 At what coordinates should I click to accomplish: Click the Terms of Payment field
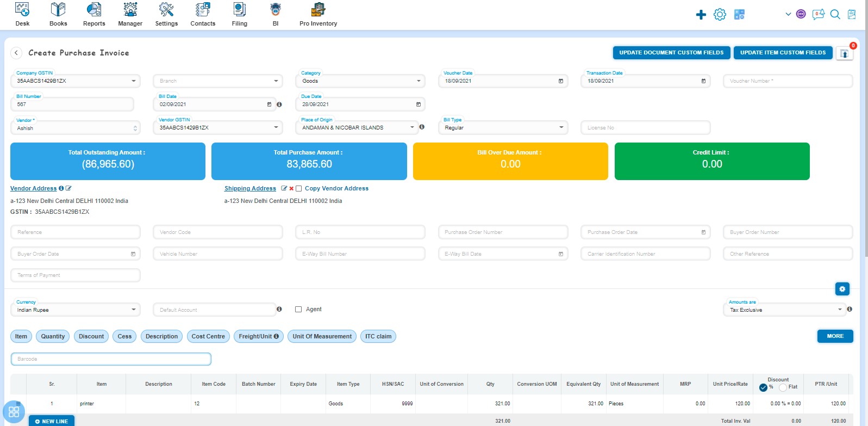click(76, 275)
